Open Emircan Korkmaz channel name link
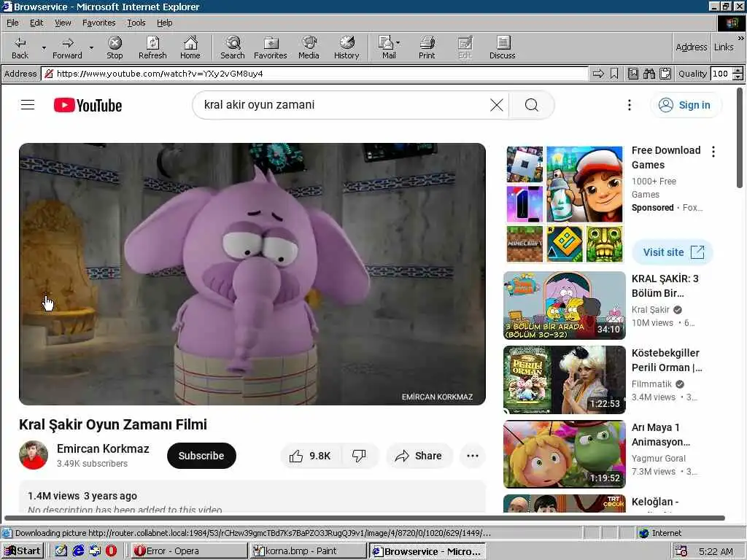 103,448
